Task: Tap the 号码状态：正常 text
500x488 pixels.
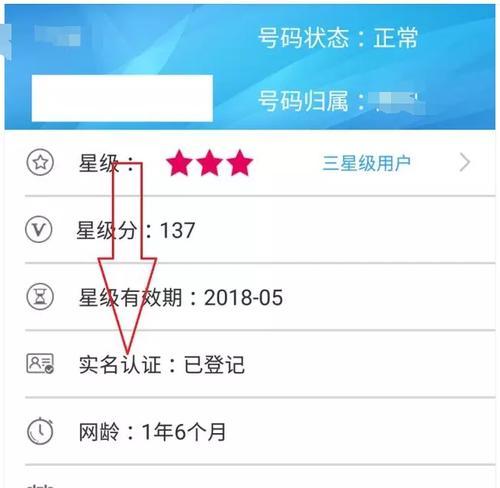Action: (338, 38)
